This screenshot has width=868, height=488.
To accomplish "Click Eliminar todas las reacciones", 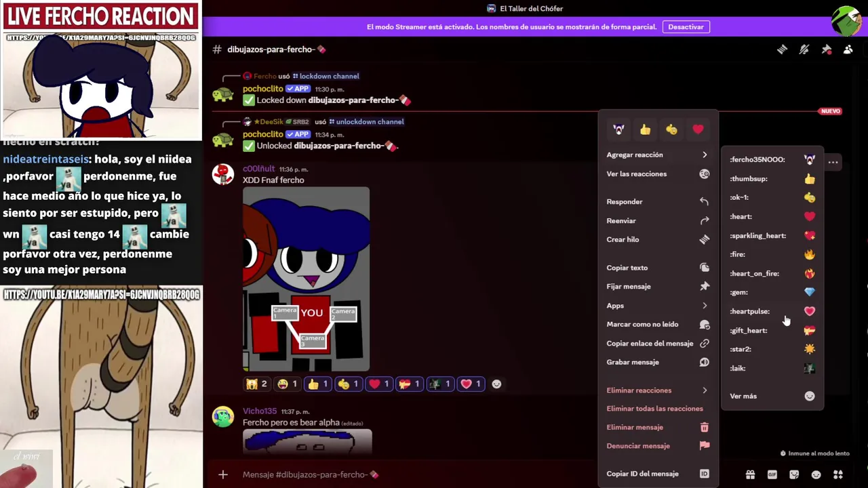I will click(657, 409).
